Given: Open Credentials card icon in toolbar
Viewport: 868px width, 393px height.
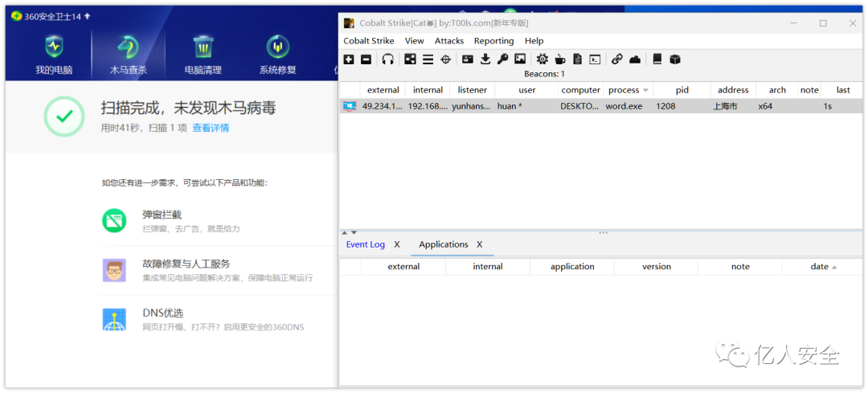Looking at the screenshot, I should [468, 59].
